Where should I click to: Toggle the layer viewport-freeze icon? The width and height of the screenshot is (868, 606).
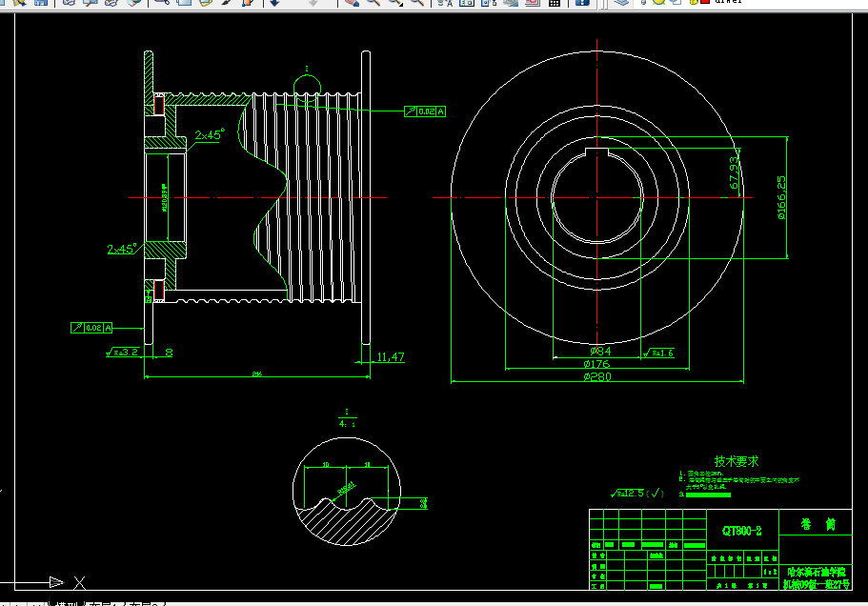[x=676, y=2]
